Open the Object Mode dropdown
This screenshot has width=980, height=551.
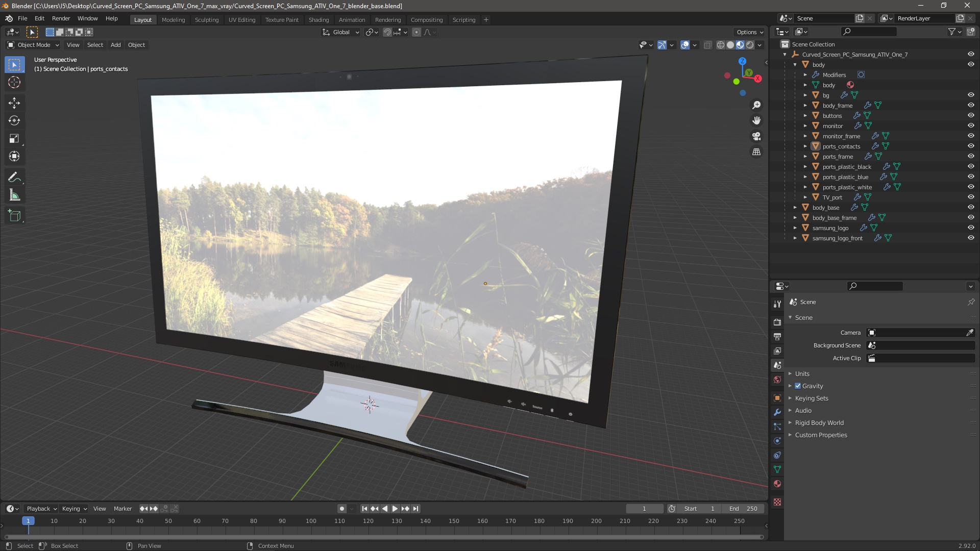(x=33, y=45)
